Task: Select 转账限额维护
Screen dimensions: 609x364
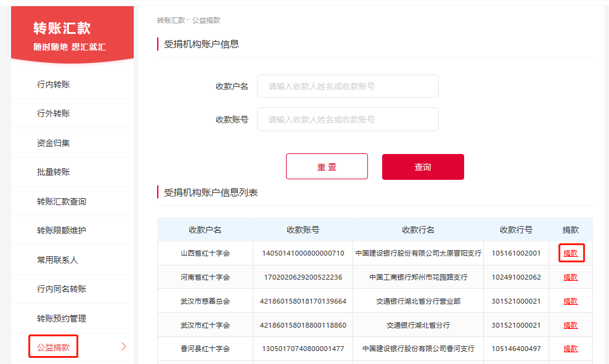Action: (x=59, y=230)
